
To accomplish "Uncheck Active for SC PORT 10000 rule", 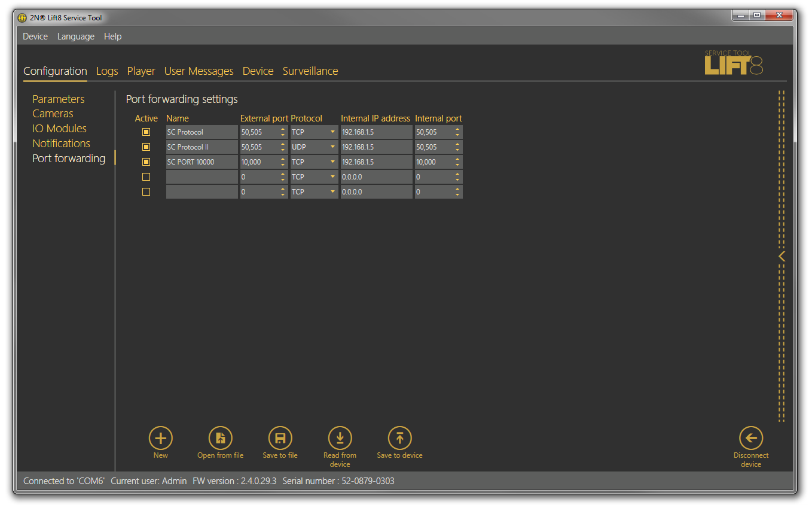I will 146,162.
